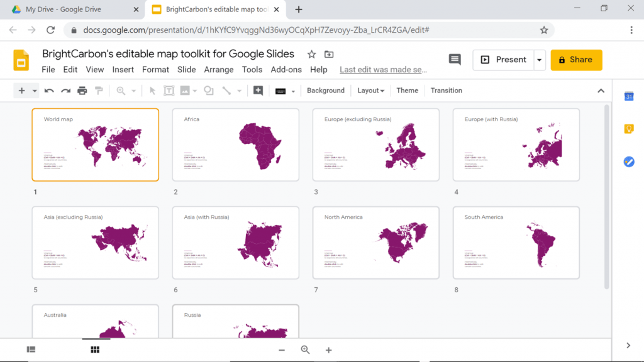
Task: Add a comment using the toolbar icon
Action: tap(258, 90)
